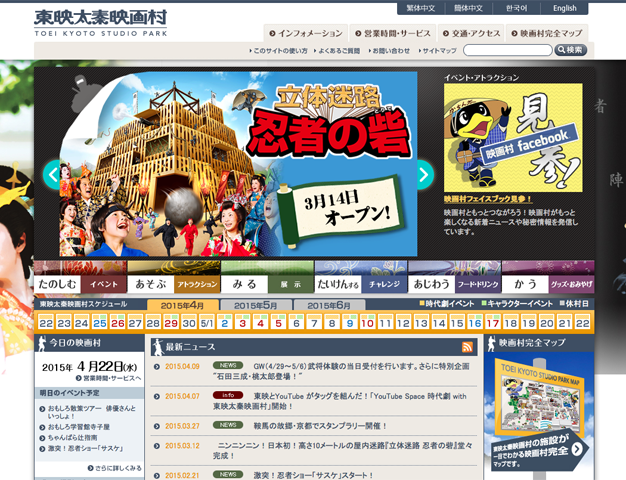Screen dimensions: 626x480
Task: Open おもしろ散策ツアー event link
Action: 91,412
